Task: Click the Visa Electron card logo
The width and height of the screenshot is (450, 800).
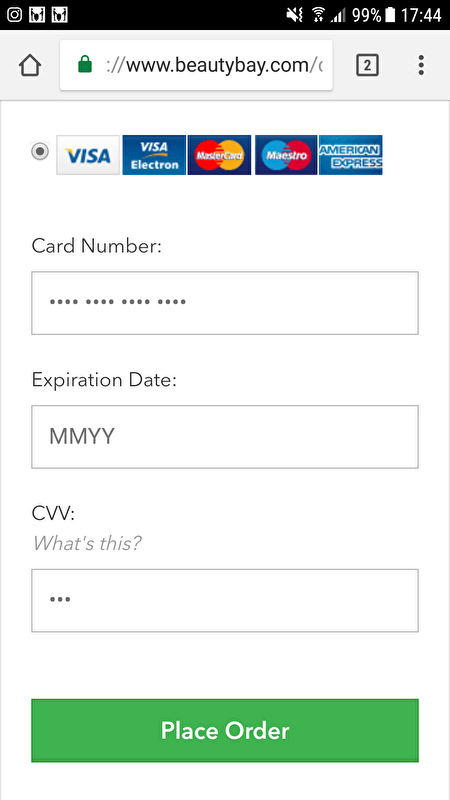Action: pos(154,155)
